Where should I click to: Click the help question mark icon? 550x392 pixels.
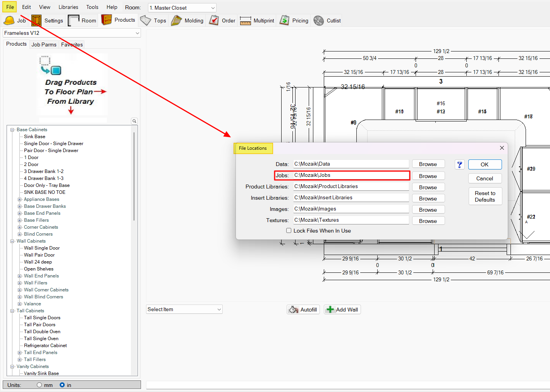point(459,164)
